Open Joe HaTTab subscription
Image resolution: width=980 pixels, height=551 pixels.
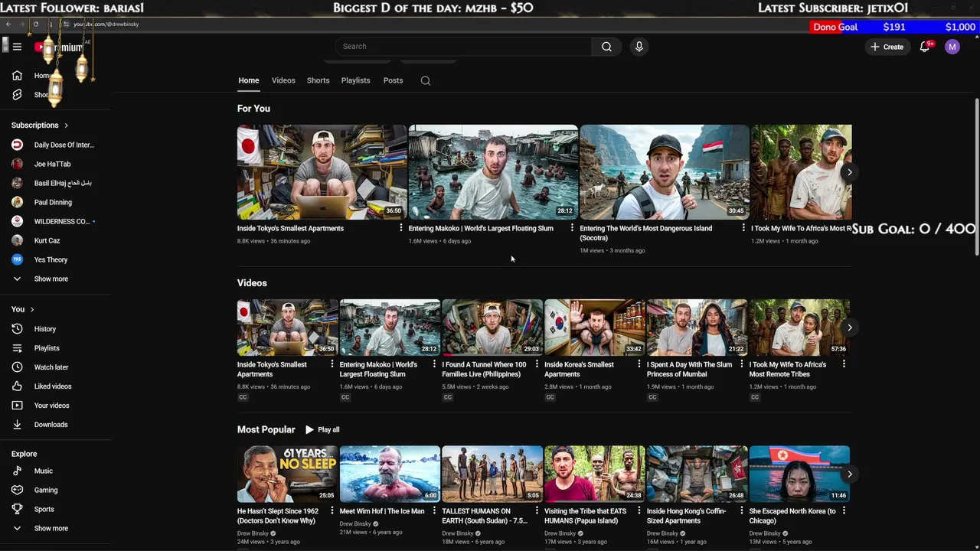(x=54, y=164)
